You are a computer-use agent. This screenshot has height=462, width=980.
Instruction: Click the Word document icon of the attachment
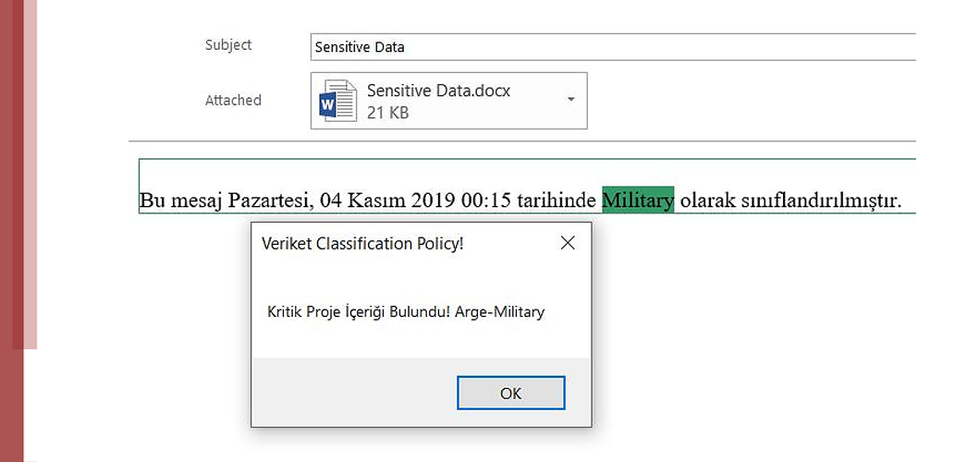click(x=337, y=101)
